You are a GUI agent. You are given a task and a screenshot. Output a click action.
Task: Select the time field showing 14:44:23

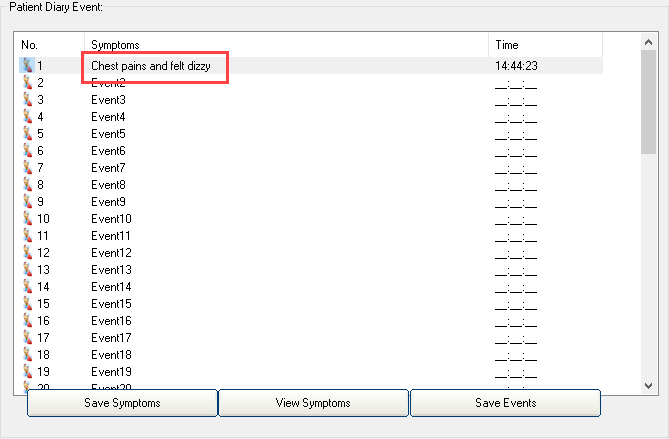517,66
